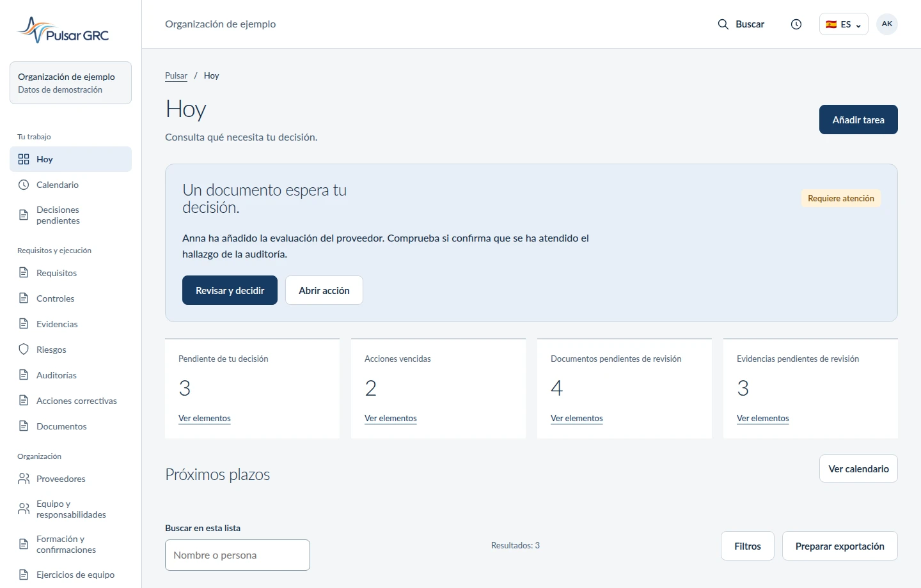Click the Resultados: 3 count text
921x588 pixels.
click(x=516, y=545)
